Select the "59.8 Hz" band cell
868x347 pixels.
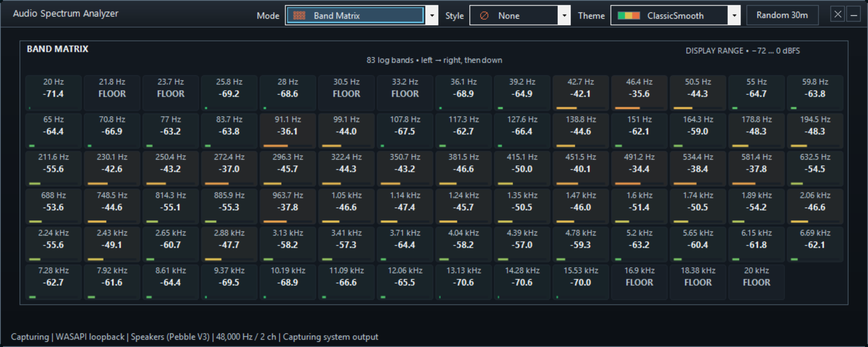815,93
